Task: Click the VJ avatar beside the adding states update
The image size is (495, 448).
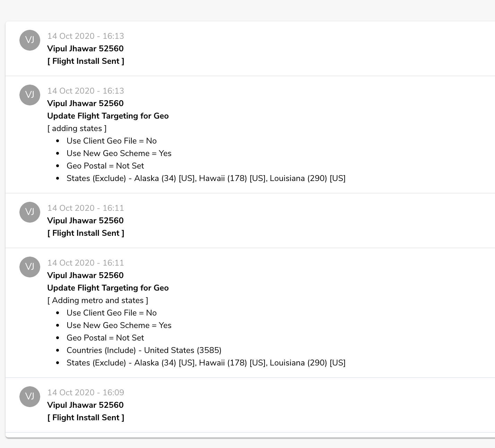Action: pyautogui.click(x=30, y=95)
